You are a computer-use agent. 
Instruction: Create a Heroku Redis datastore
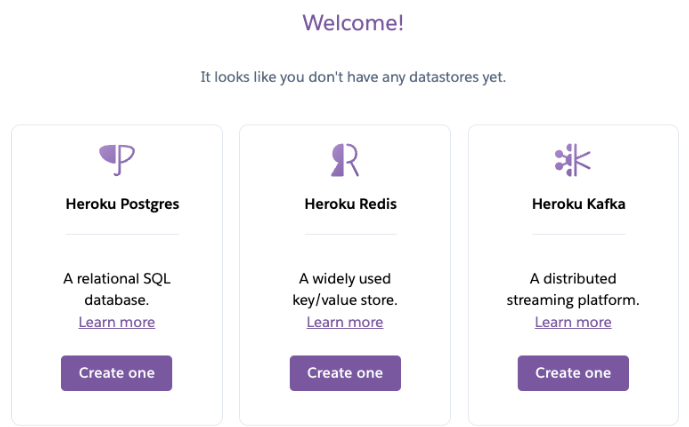345,373
